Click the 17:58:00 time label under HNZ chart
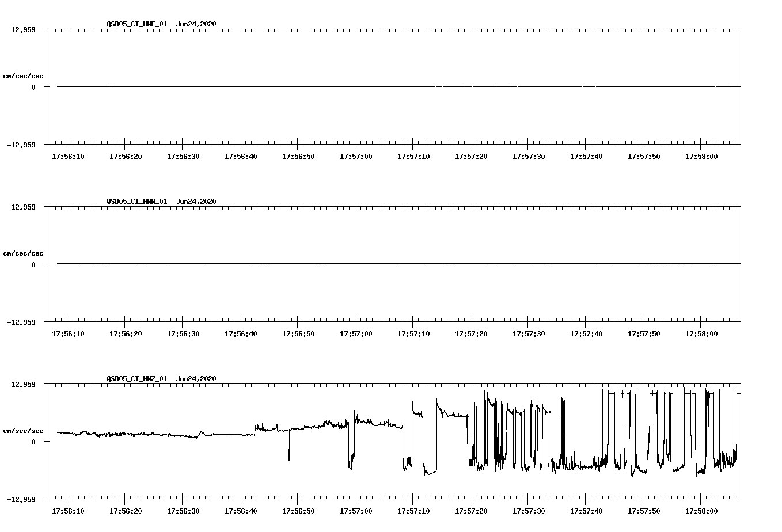Screen dimensions: 782x532 [x=701, y=511]
